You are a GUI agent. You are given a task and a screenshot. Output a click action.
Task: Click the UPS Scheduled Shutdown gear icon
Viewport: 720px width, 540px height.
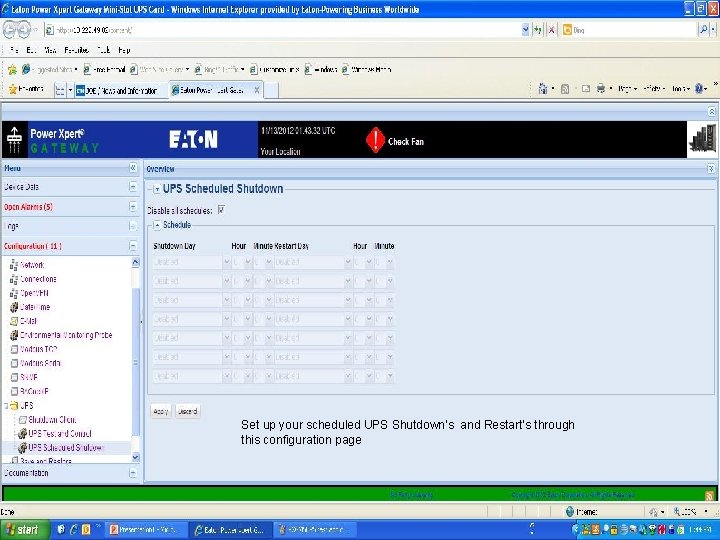click(x=22, y=447)
